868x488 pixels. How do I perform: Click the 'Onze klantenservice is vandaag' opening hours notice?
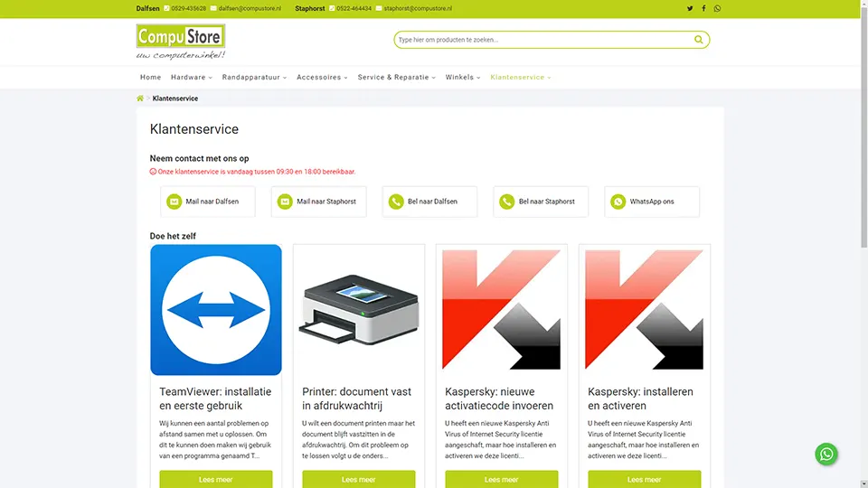[x=252, y=172]
